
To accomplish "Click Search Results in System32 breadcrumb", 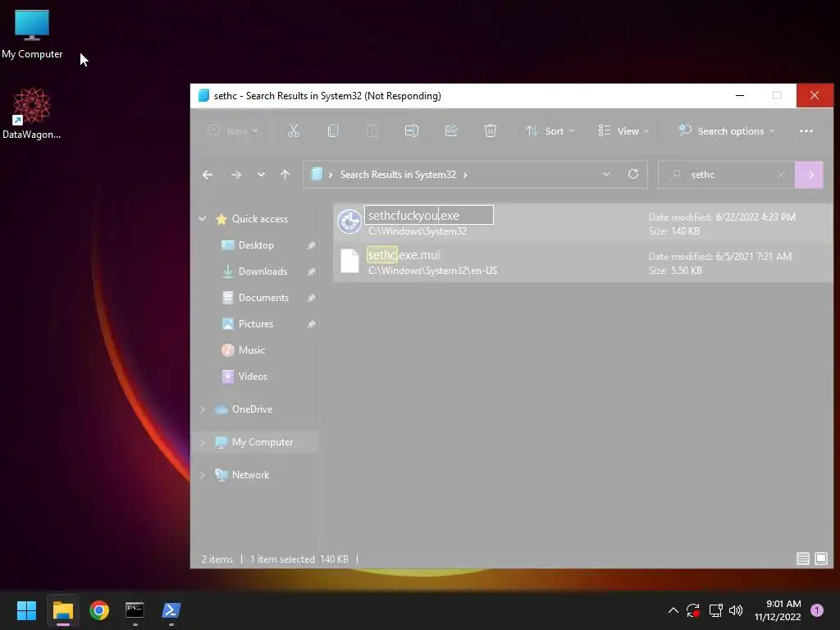I will pos(398,175).
